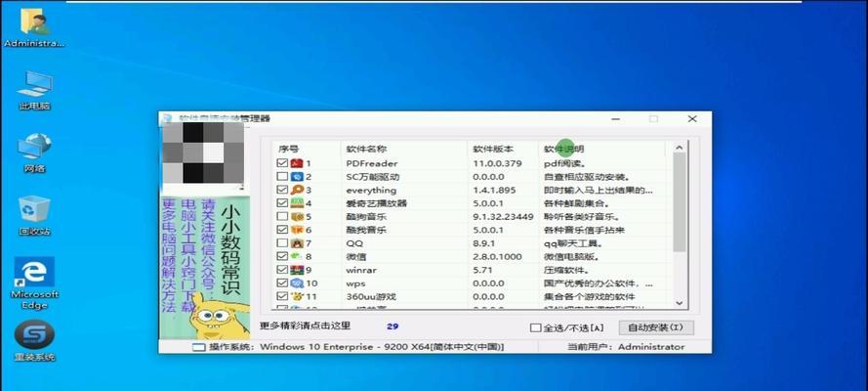868x391 pixels.
Task: Select the QQ name cell
Action: point(354,243)
